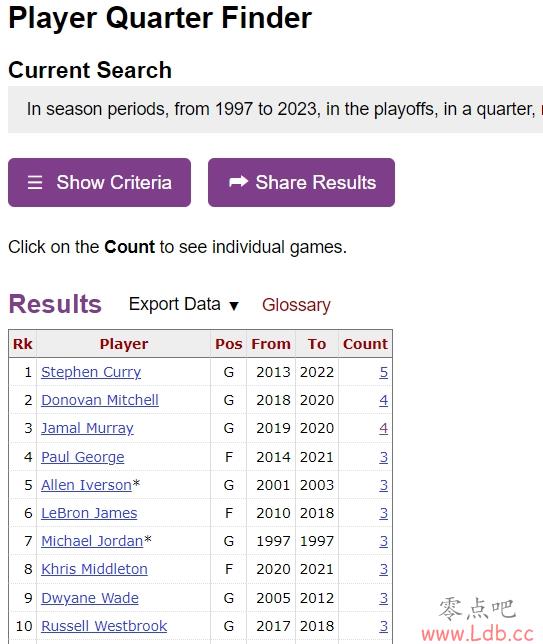Screen dimensions: 543x644
Task: Select the Paul George link
Action: [x=83, y=457]
